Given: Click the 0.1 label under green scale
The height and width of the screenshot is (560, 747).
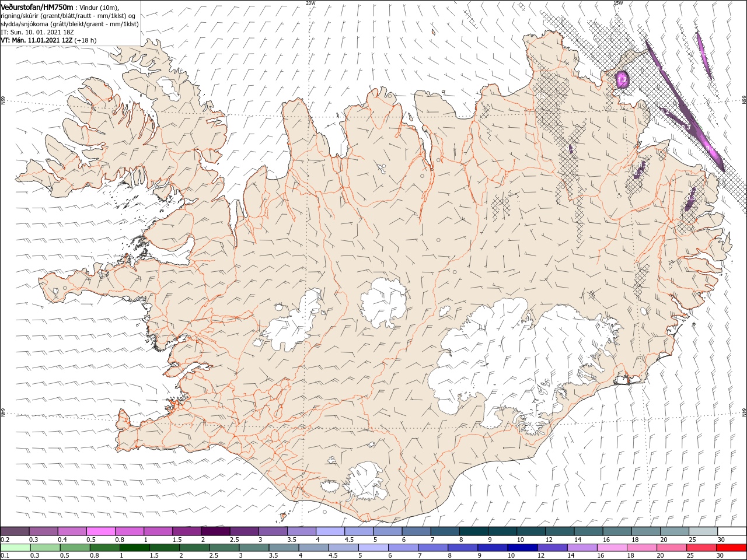Looking at the screenshot, I should [5, 556].
